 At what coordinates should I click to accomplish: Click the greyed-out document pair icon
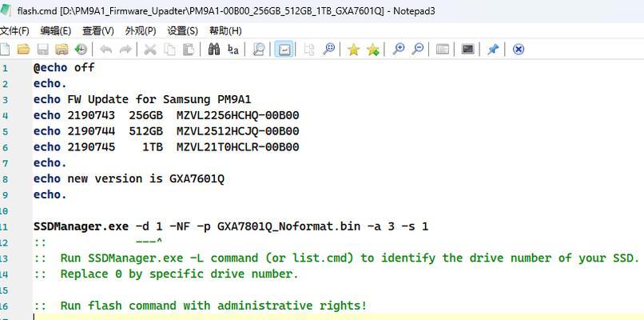[309, 50]
